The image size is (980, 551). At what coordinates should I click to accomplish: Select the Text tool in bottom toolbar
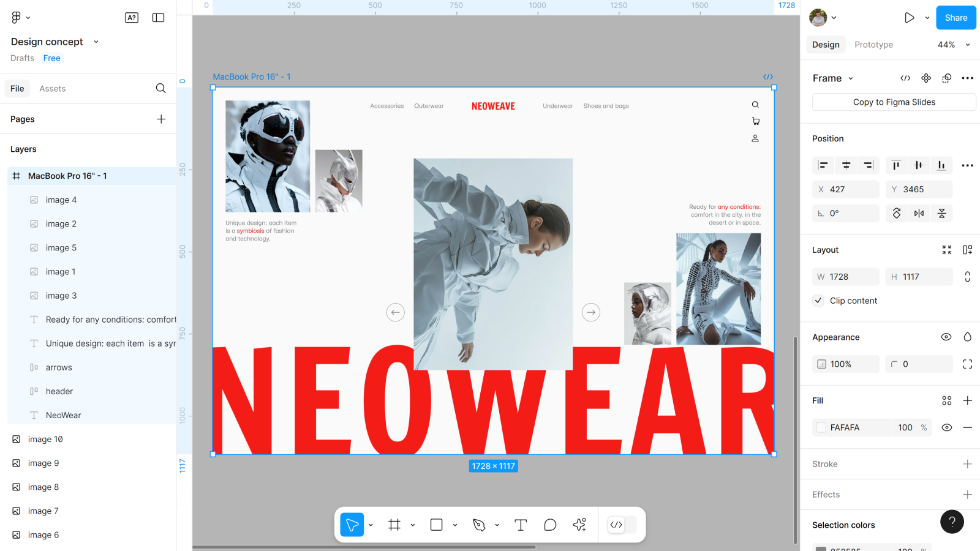(x=521, y=525)
